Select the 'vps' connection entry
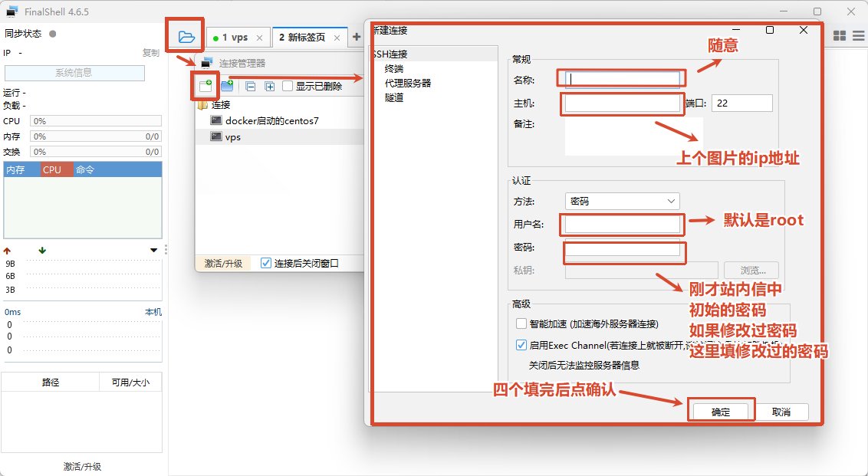The width and height of the screenshot is (868, 476). pos(232,136)
